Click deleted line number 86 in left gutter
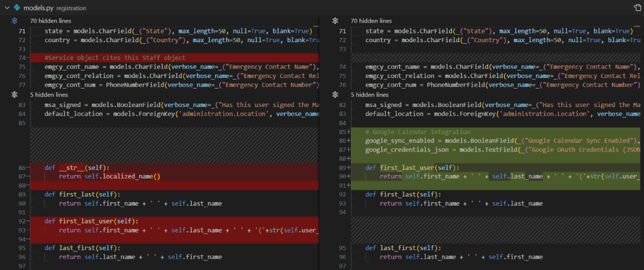The image size is (644, 270). [20, 167]
